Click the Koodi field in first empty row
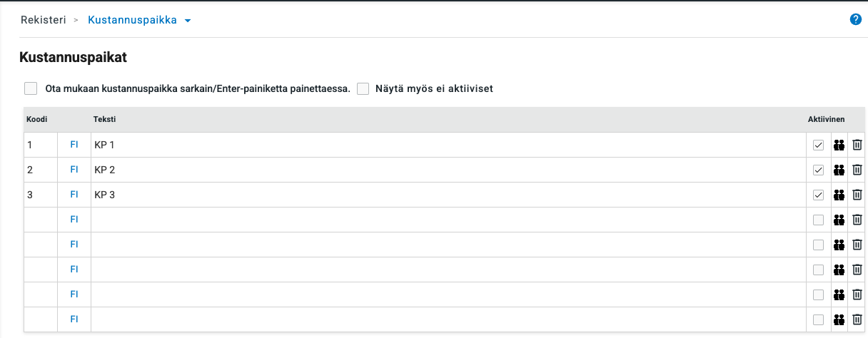The image size is (868, 338). pyautogui.click(x=41, y=220)
